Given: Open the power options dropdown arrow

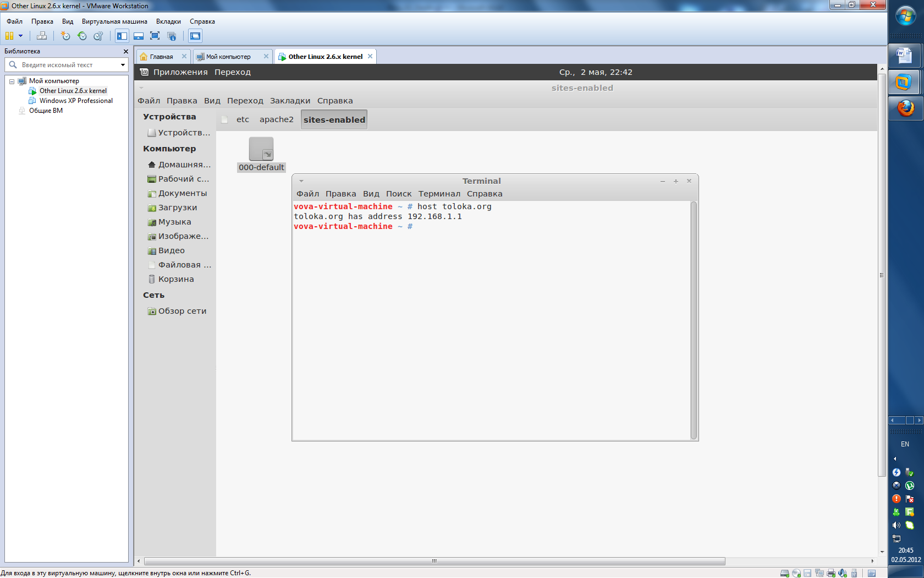Looking at the screenshot, I should (x=21, y=36).
